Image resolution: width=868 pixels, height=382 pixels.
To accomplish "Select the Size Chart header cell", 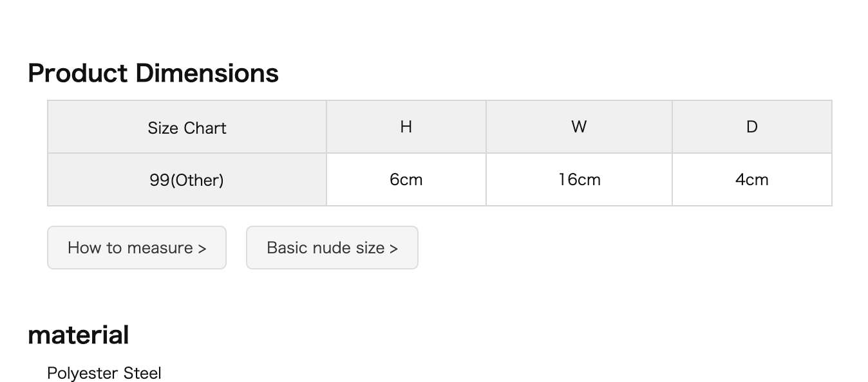I will (187, 127).
